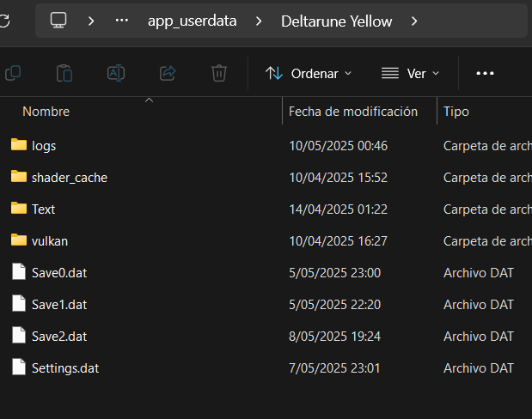The width and height of the screenshot is (532, 419).
Task: Click the Text folder name
Action: click(x=44, y=209)
